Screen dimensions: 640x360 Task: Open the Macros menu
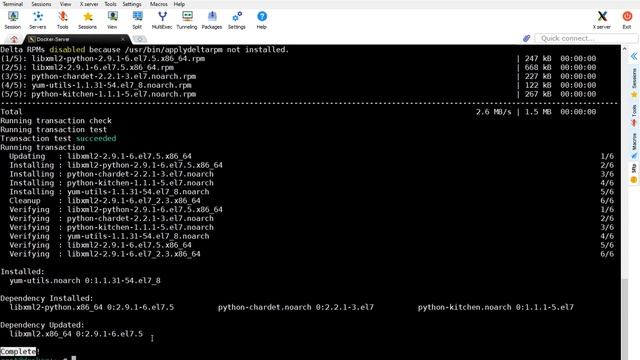point(158,4)
